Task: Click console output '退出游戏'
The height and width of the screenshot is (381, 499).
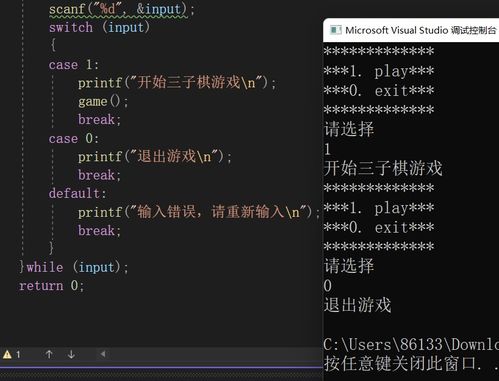Action: pyautogui.click(x=357, y=305)
